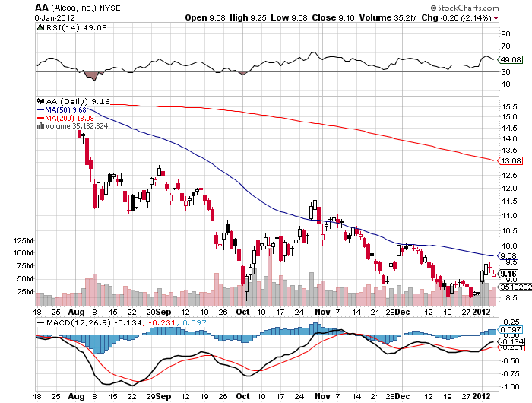Image resolution: width=532 pixels, height=403 pixels.
Task: Click the 'Dec' label on the price chart axis
Action: pos(402,312)
